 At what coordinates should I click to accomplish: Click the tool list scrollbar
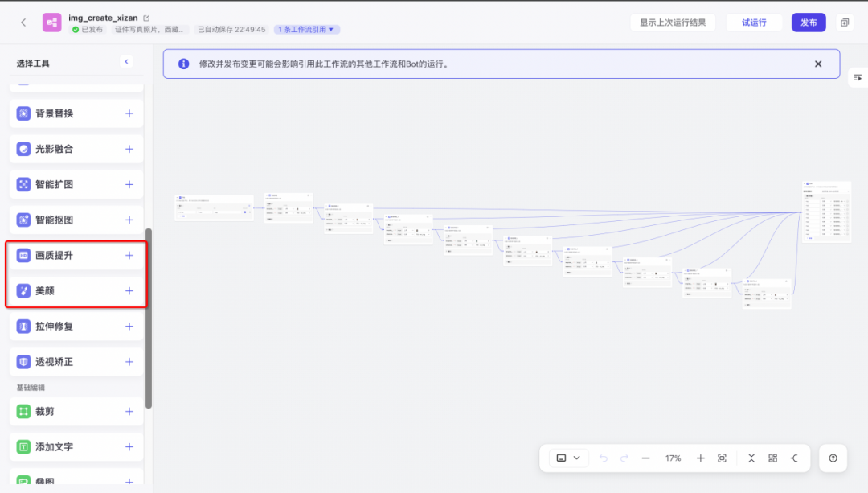tap(149, 318)
